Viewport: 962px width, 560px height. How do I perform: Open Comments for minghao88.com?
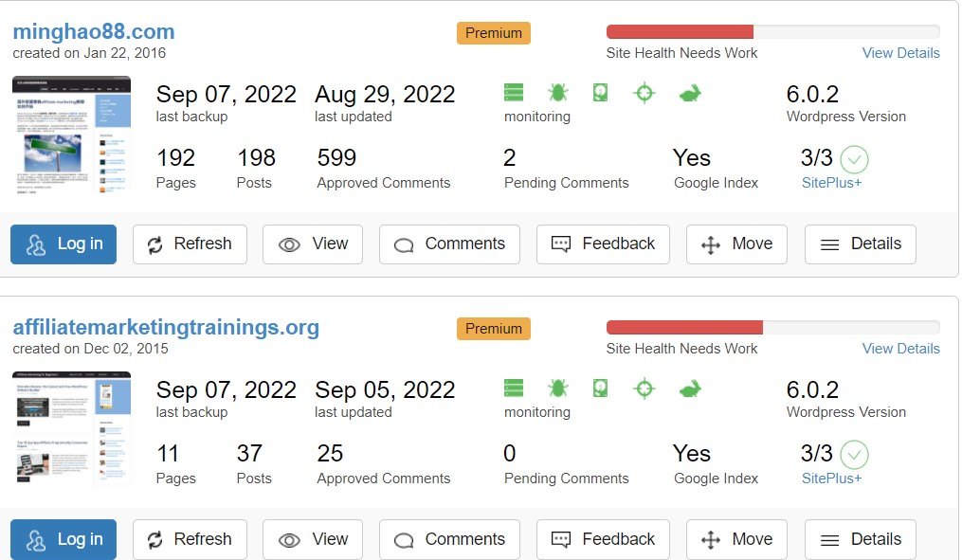click(x=449, y=244)
